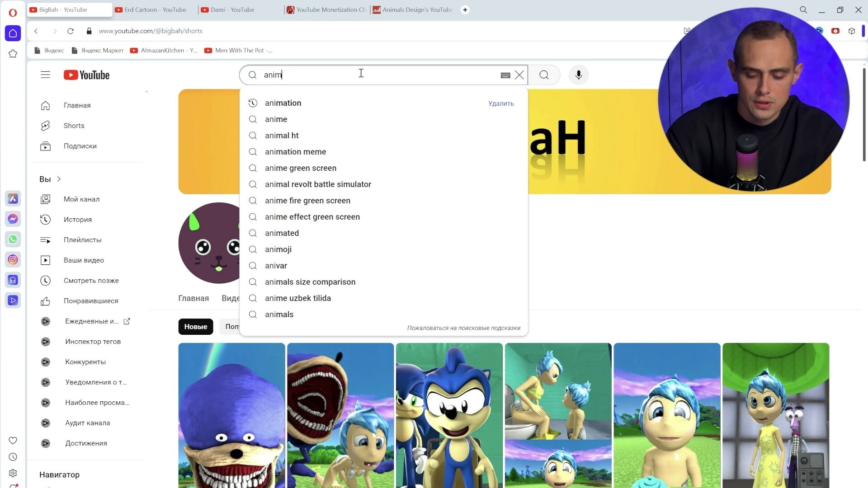
Task: Choose the 'animals' suggestion
Action: pos(383,314)
